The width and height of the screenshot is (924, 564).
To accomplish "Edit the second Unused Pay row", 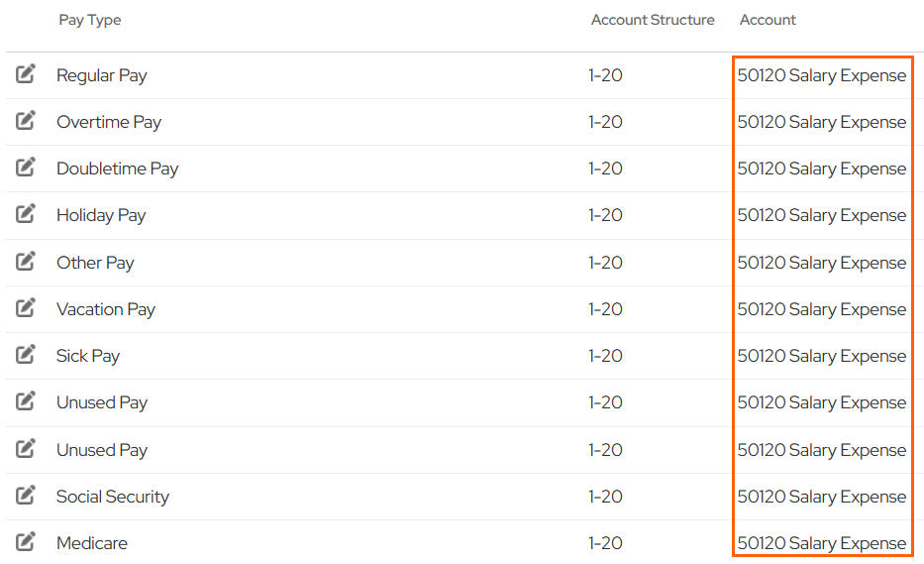I will 26,449.
